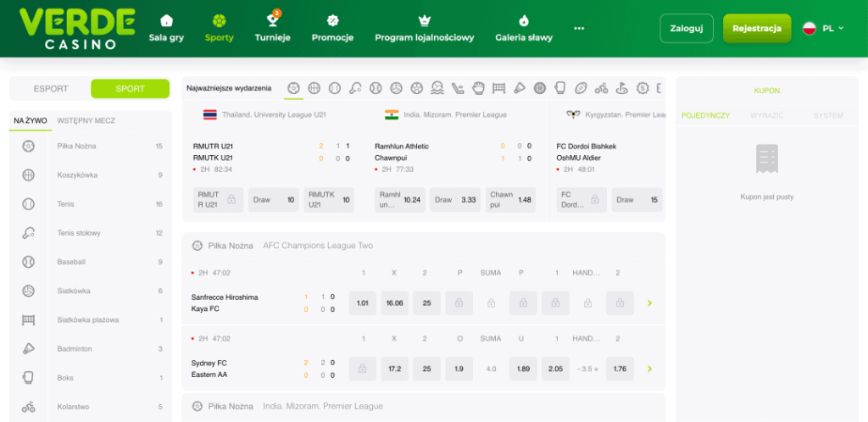Open Koszykówka in the left sidebar
This screenshot has height=422, width=868.
click(90, 175)
